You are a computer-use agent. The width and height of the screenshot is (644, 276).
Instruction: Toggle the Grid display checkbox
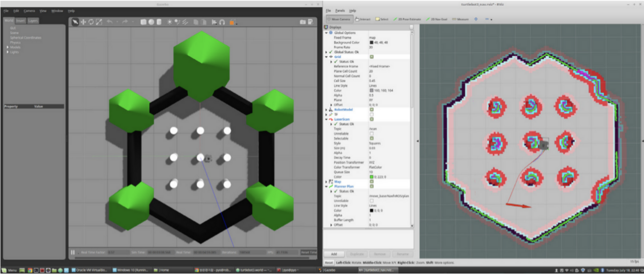[372, 57]
